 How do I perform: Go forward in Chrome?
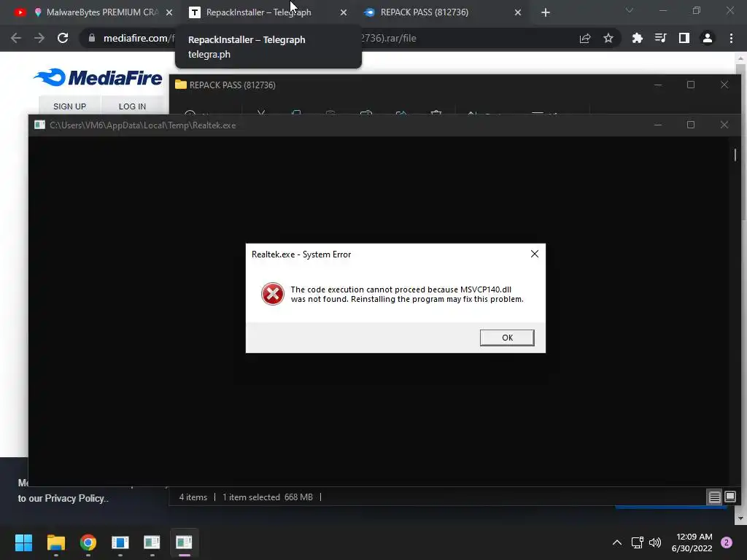pos(39,38)
